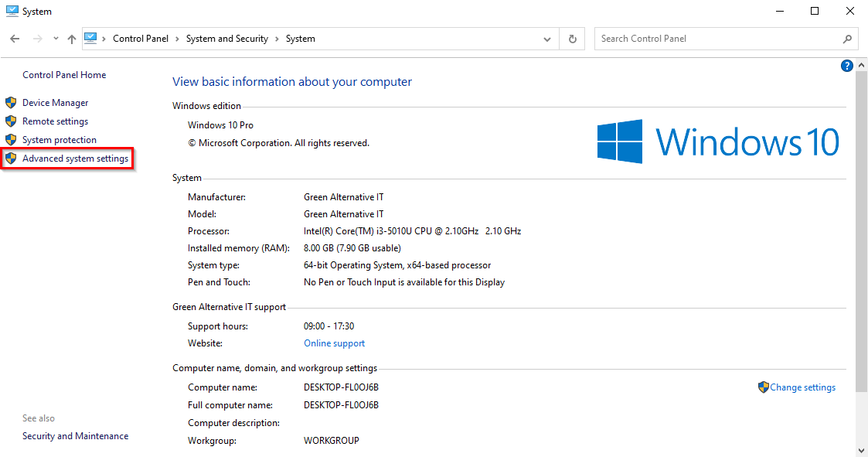The height and width of the screenshot is (457, 868).
Task: Open the address bar history dropdown
Action: click(547, 39)
